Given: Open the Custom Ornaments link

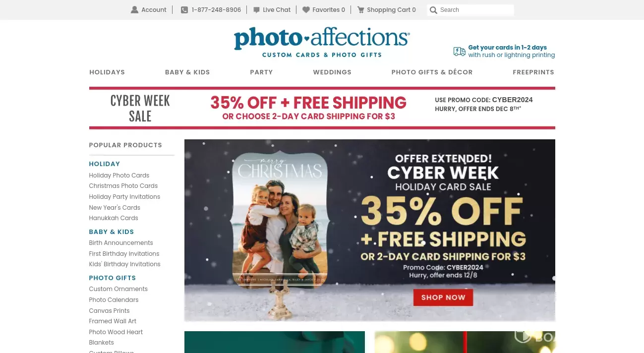Looking at the screenshot, I should (118, 289).
